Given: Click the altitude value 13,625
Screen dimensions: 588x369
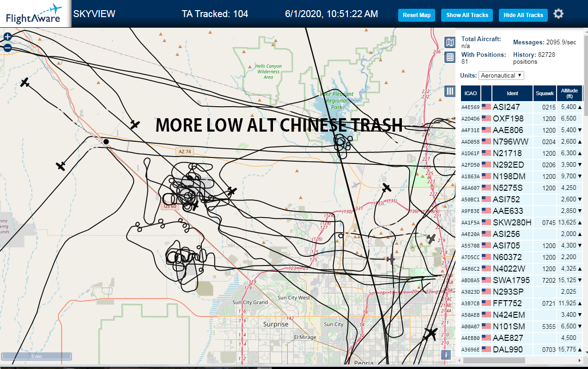Looking at the screenshot, I should [x=567, y=223].
